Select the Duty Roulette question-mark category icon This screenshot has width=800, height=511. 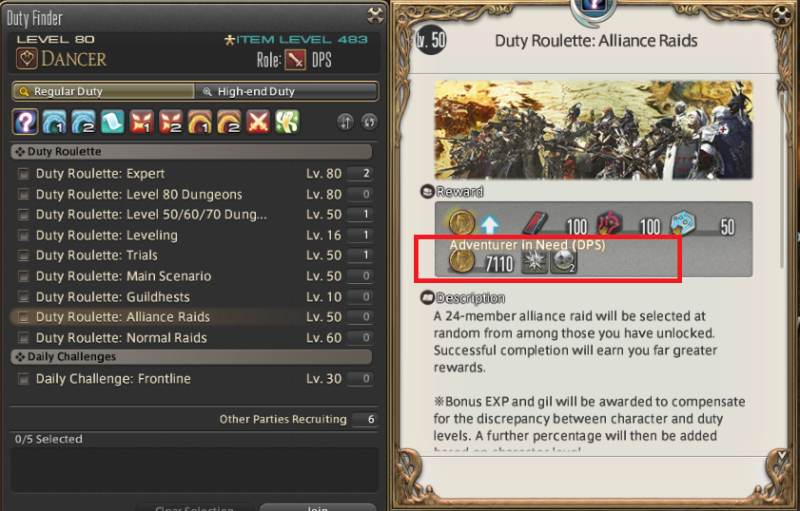26,122
